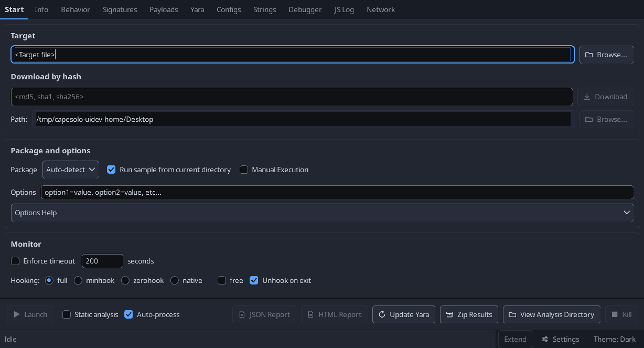
Task: Click the download Path input field
Action: 303,119
